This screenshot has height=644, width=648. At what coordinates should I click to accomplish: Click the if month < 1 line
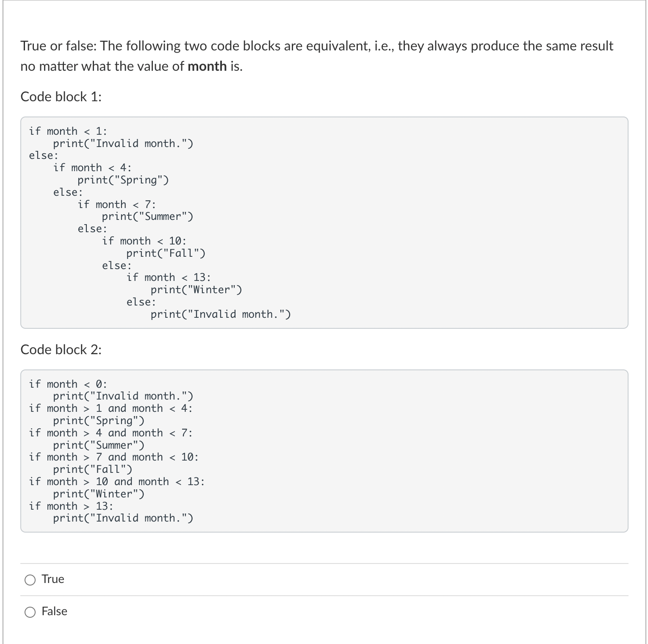(x=68, y=131)
